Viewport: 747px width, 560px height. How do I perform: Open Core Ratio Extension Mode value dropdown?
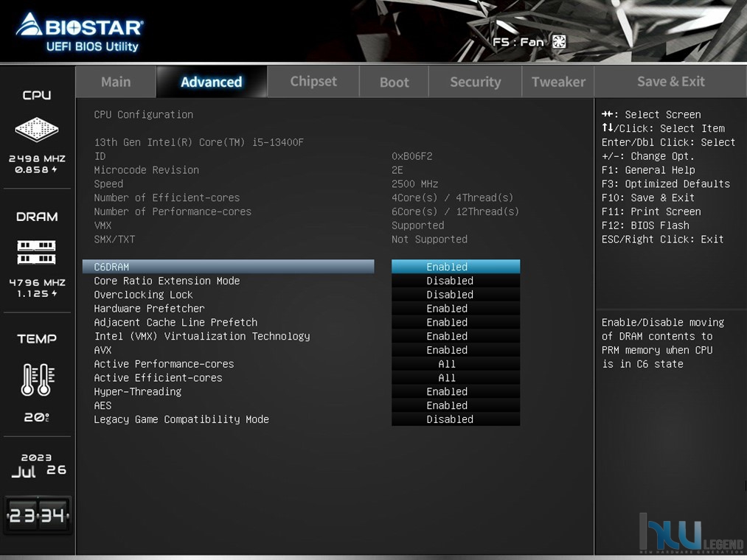click(456, 281)
